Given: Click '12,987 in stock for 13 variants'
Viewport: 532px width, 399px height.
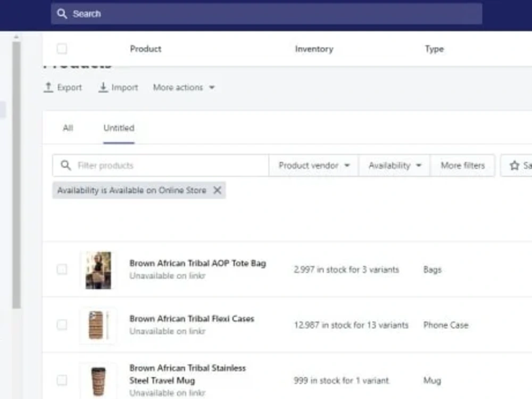Looking at the screenshot, I should click(x=351, y=325).
